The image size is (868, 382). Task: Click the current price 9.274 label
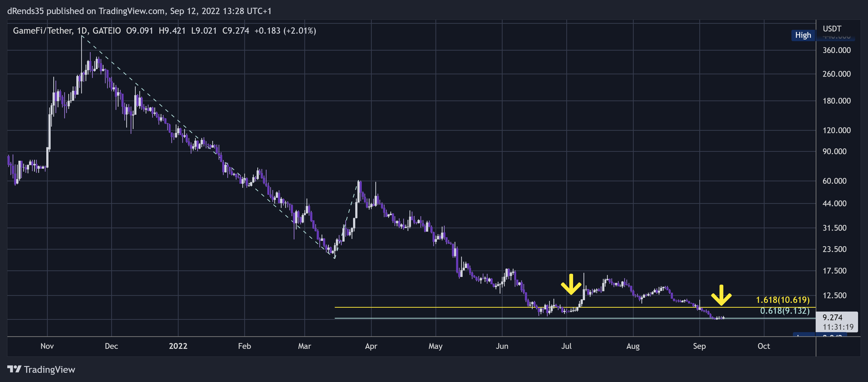(832, 317)
